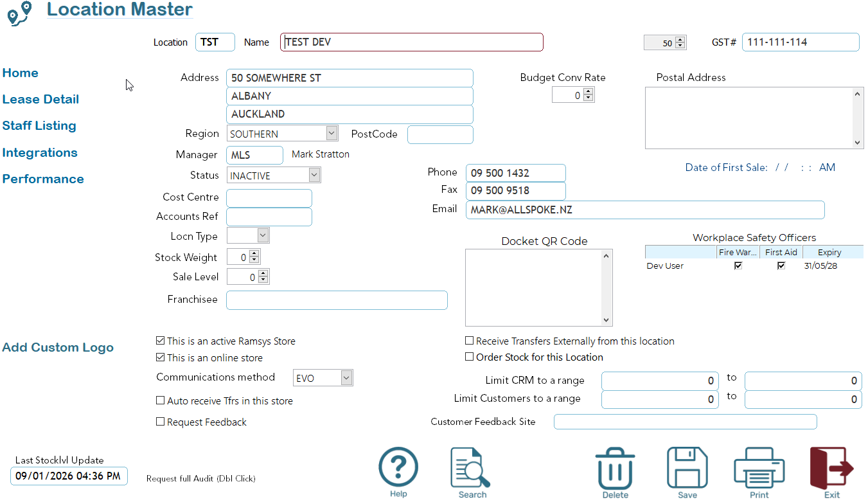Image resolution: width=868 pixels, height=504 pixels.
Task: Expand the Region dropdown
Action: click(332, 133)
